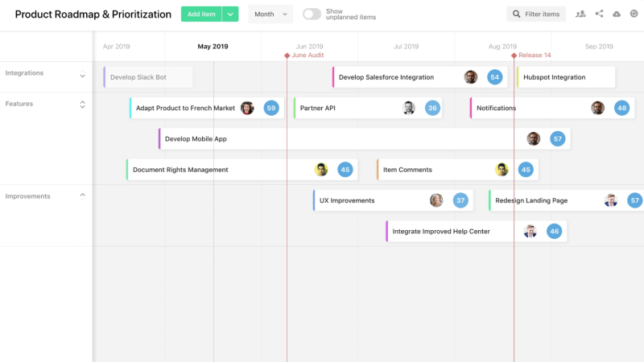Screen dimensions: 644x362
Task: Click the cloud download export icon
Action: click(617, 14)
